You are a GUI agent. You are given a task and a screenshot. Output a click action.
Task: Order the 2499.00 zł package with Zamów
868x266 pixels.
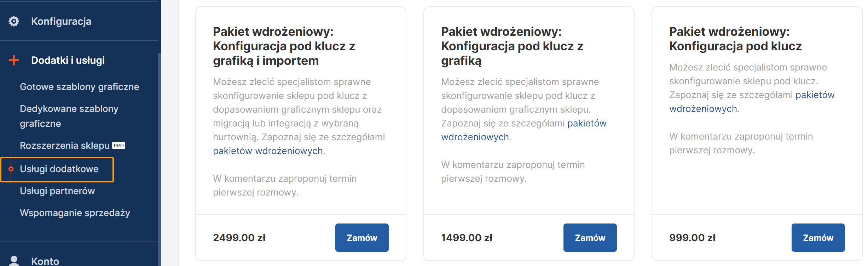(x=361, y=238)
